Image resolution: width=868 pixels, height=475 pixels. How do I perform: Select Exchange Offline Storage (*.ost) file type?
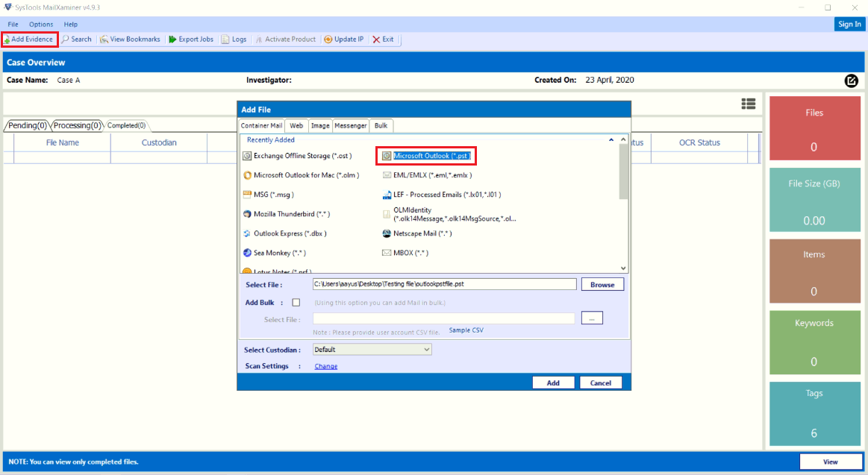pyautogui.click(x=297, y=156)
